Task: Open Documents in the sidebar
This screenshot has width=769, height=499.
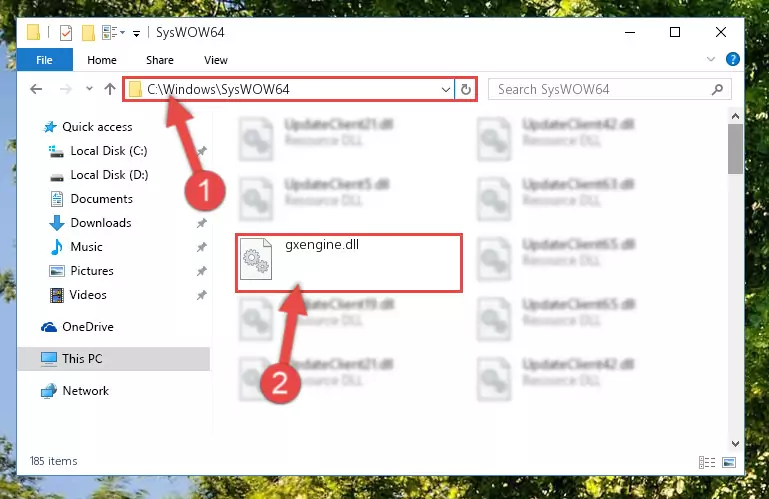Action: [x=102, y=199]
